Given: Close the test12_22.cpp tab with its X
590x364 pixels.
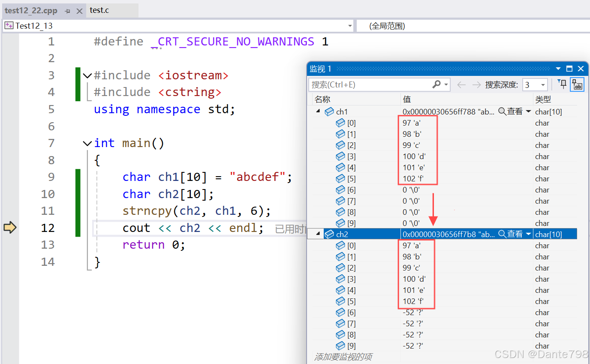Looking at the screenshot, I should coord(79,11).
